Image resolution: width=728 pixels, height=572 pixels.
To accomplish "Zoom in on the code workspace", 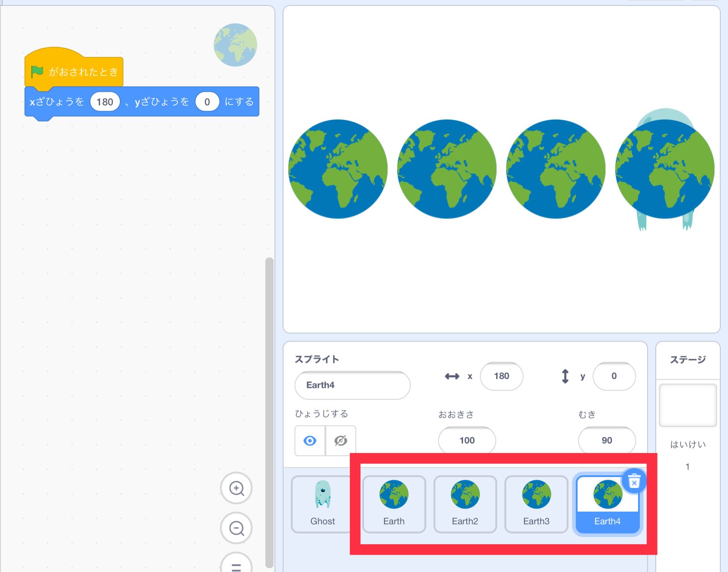I will coord(236,488).
